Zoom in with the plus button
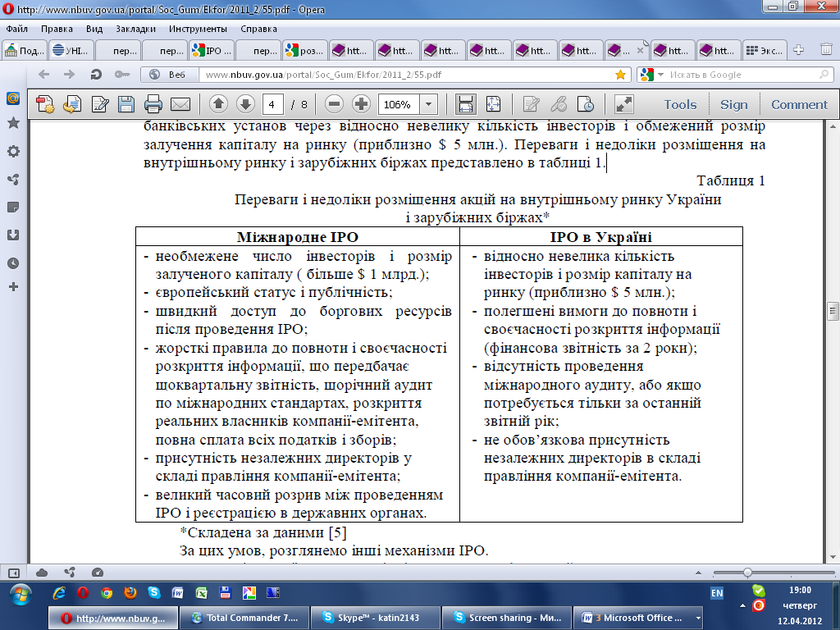The image size is (840, 630). (361, 104)
